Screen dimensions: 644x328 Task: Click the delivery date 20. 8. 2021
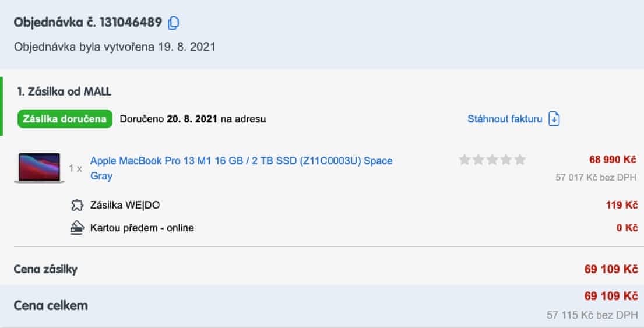click(x=192, y=119)
